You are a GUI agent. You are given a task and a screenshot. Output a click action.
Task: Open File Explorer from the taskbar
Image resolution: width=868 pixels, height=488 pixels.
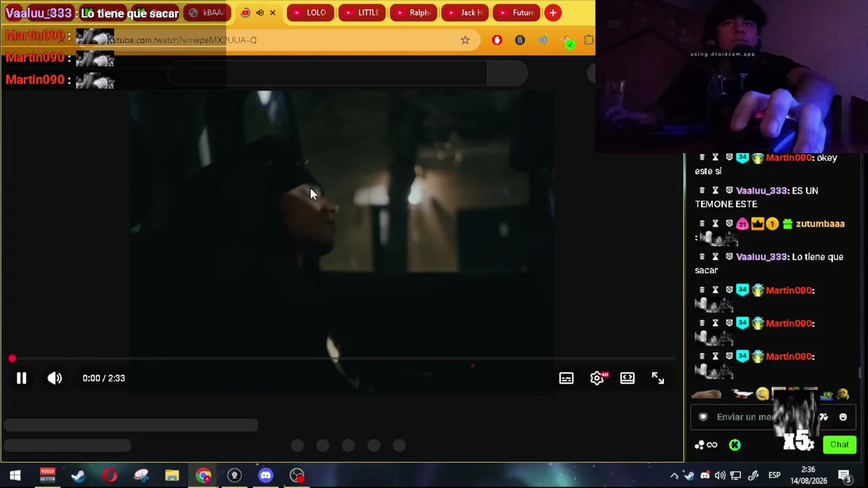point(172,475)
